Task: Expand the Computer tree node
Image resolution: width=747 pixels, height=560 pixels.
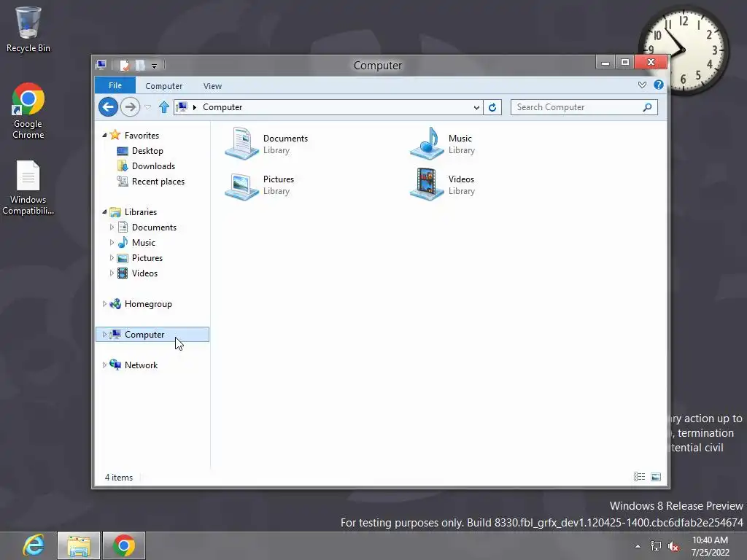Action: click(x=104, y=334)
